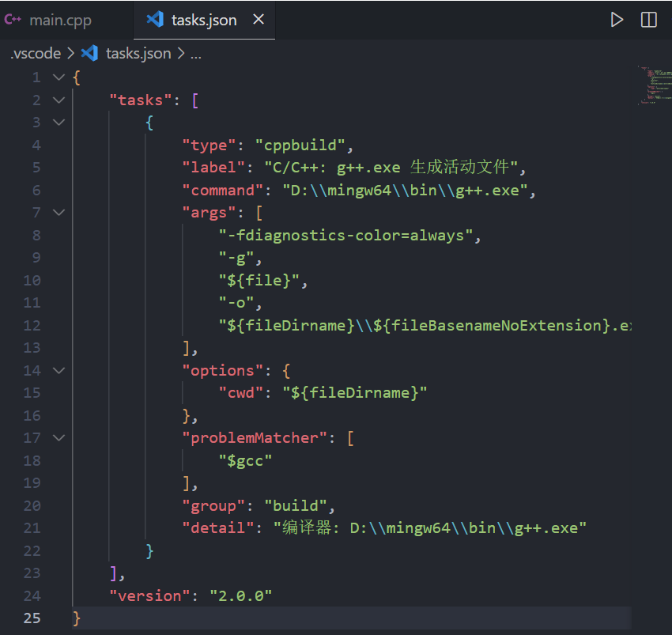Click the breadcrumb ellipsis symbol entry
The width and height of the screenshot is (672, 635).
point(196,54)
